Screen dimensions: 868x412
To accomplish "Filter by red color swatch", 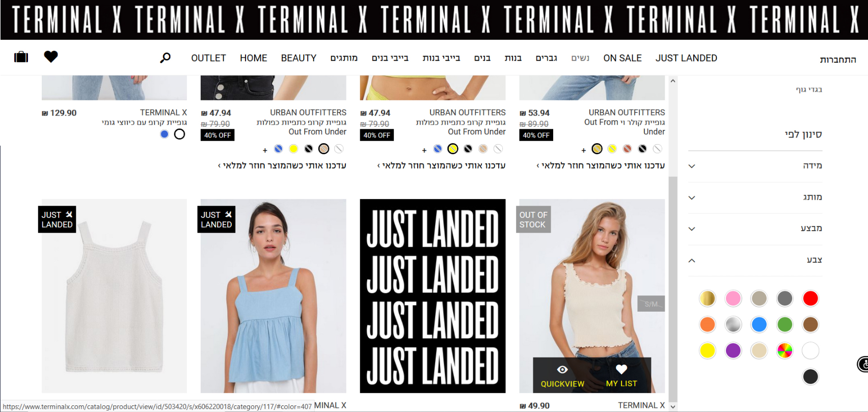I will tap(810, 298).
